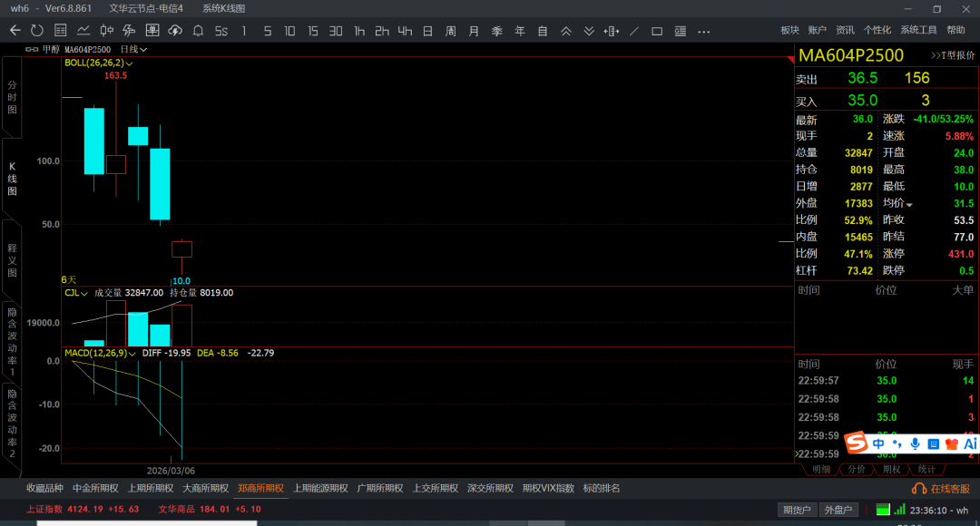This screenshot has height=526, width=980.
Task: Select the rectangle window icon
Action: [x=657, y=31]
